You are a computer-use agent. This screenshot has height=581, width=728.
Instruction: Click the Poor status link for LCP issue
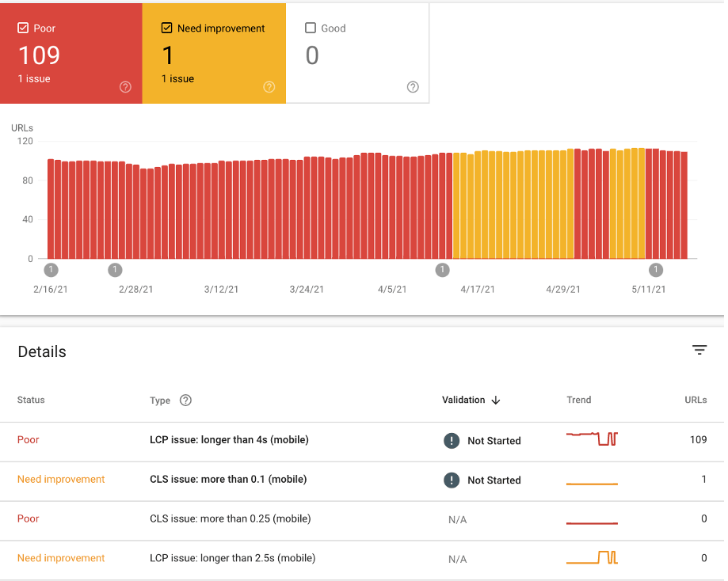28,440
